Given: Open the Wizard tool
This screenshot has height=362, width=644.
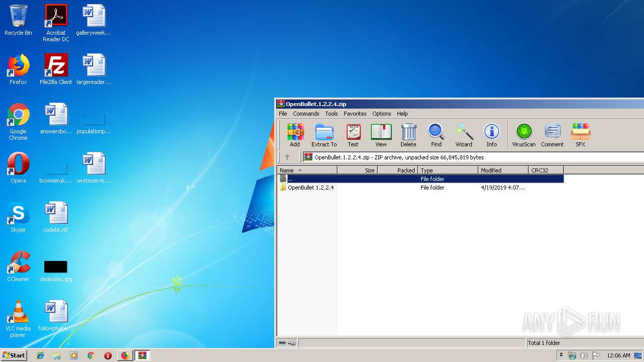Looking at the screenshot, I should pos(464,135).
